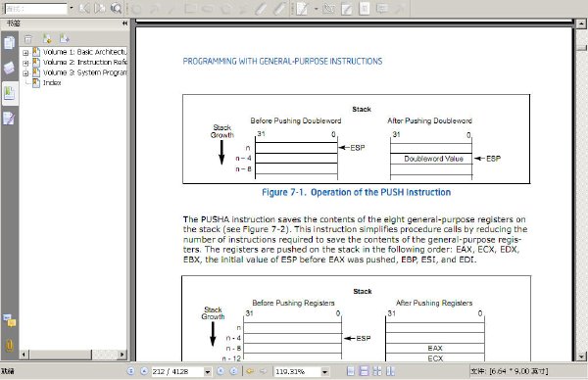Click the find text input field

35,8
